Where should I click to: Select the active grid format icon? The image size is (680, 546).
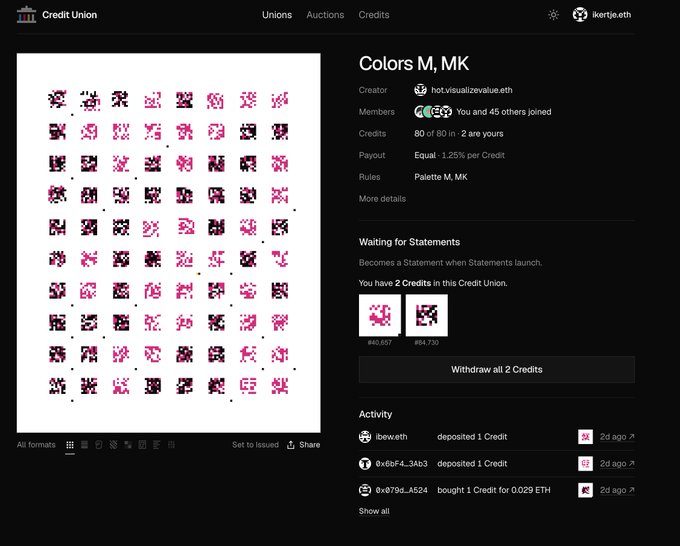point(70,445)
